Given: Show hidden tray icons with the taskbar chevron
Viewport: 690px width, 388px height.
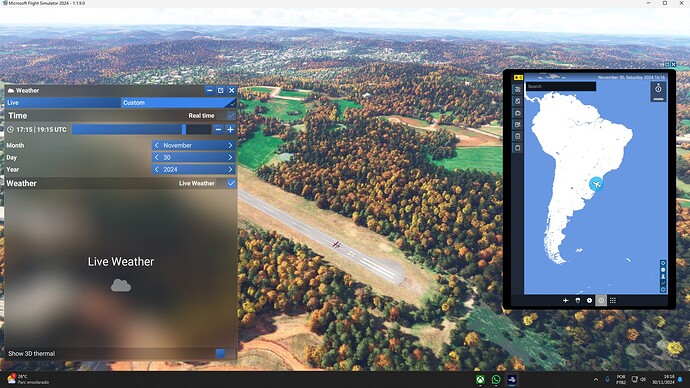Looking at the screenshot, I should 596,379.
